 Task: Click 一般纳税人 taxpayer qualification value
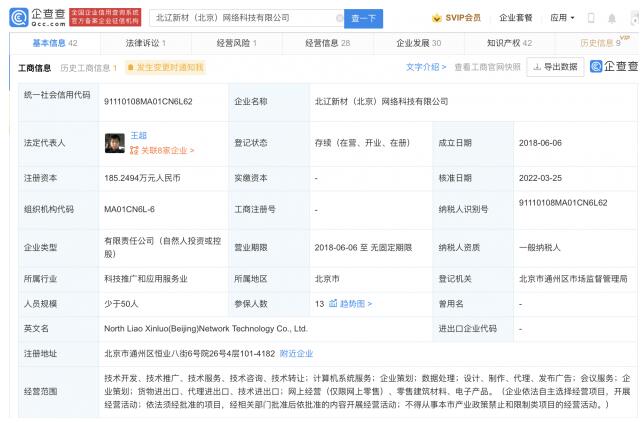(539, 247)
